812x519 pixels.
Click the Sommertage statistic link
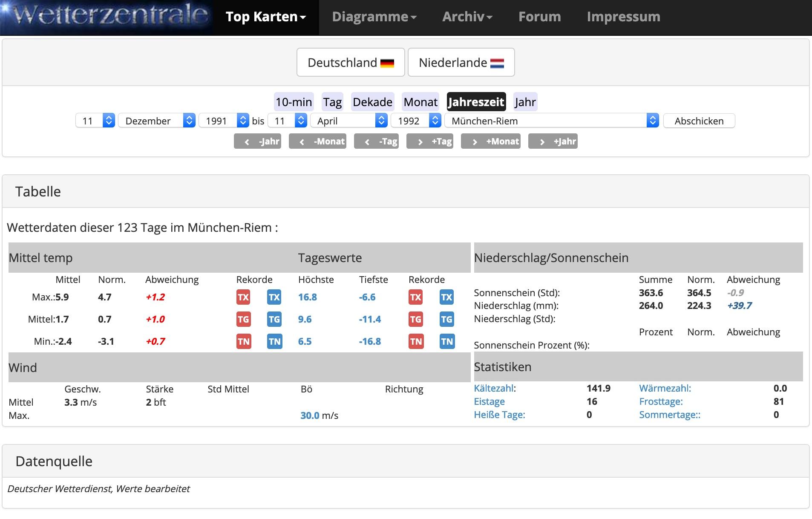point(670,415)
